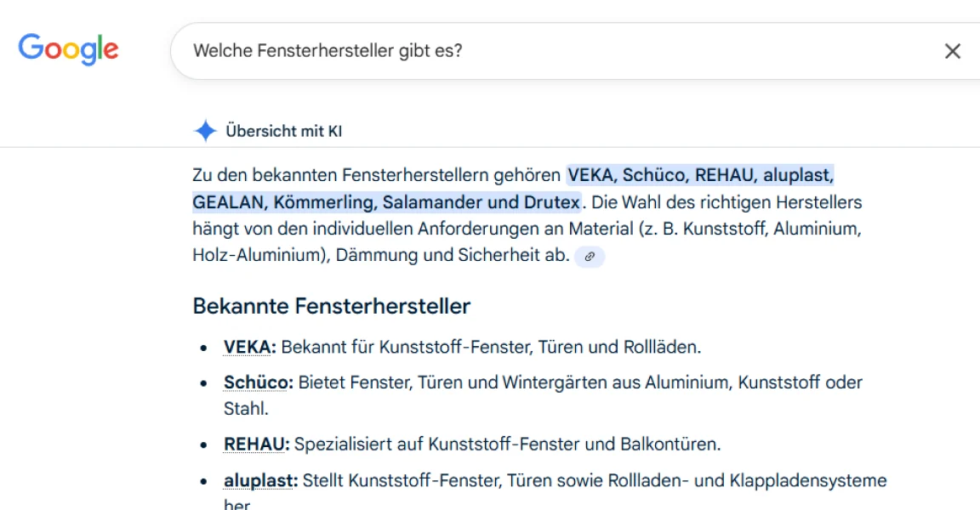980x510 pixels.
Task: Clear the search query with the X
Action: click(x=954, y=52)
